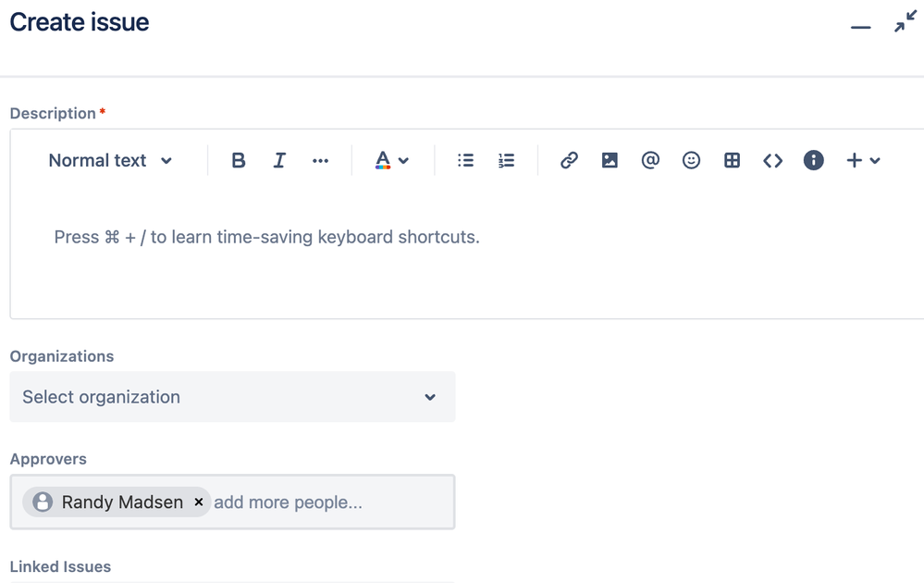The width and height of the screenshot is (924, 583).
Task: Remove Randy Madsen from Approvers
Action: (199, 502)
